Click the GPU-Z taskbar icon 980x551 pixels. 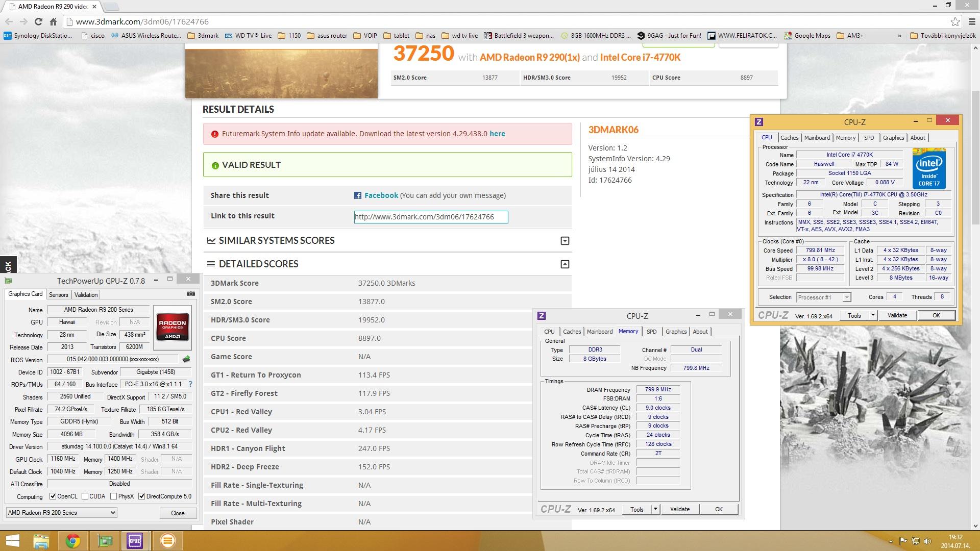click(x=105, y=541)
